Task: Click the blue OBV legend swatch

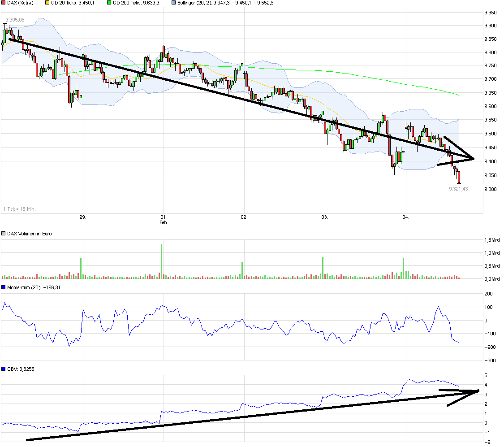Action: pos(4,369)
